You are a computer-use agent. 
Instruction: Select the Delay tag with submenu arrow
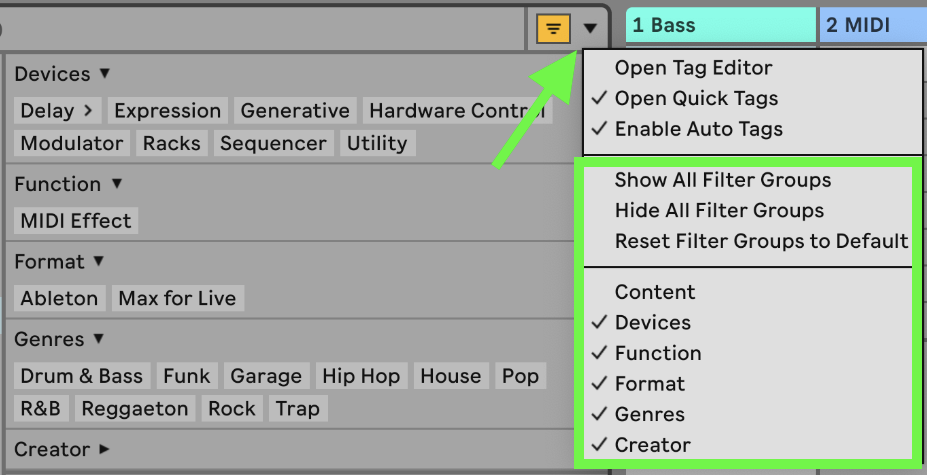57,111
